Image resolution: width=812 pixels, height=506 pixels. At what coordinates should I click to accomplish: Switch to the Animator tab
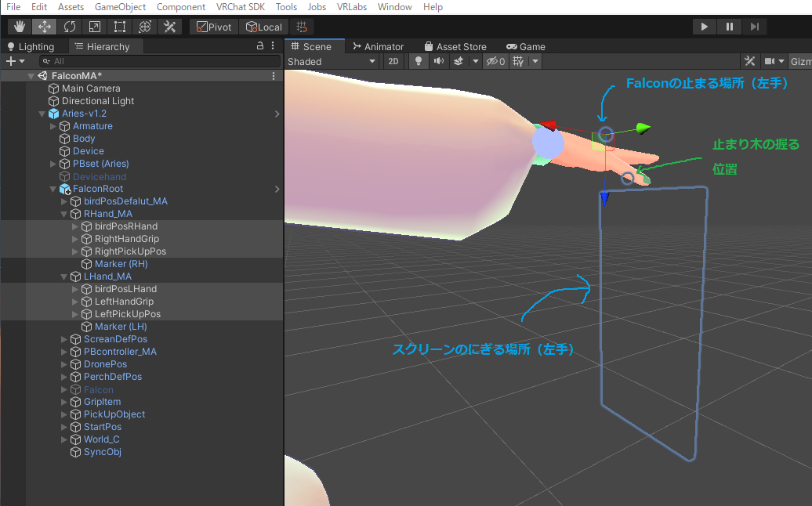(378, 46)
